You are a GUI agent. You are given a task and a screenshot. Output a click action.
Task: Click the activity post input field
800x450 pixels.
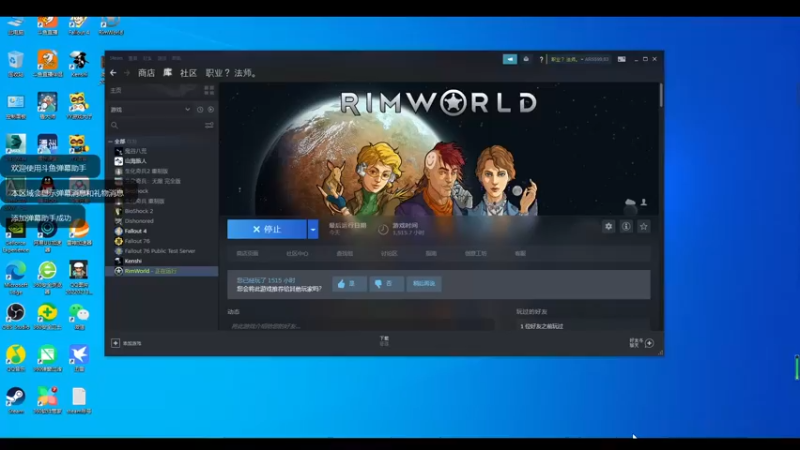(361, 326)
